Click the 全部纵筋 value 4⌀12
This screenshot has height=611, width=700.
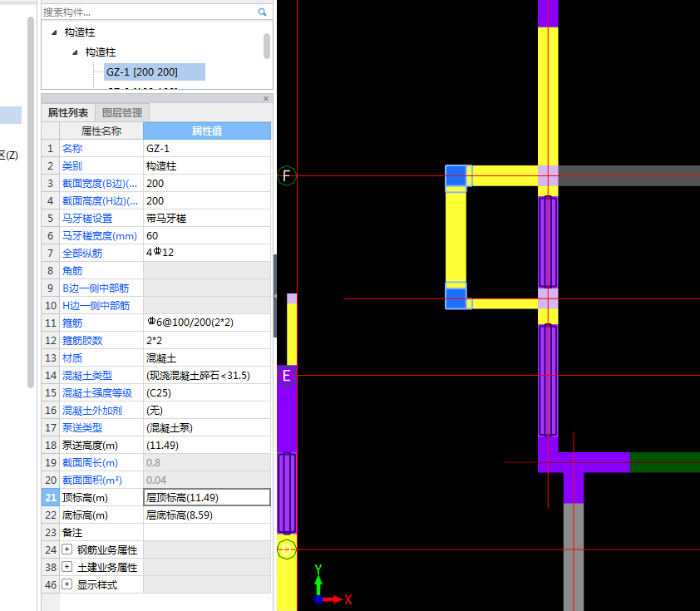pyautogui.click(x=207, y=253)
